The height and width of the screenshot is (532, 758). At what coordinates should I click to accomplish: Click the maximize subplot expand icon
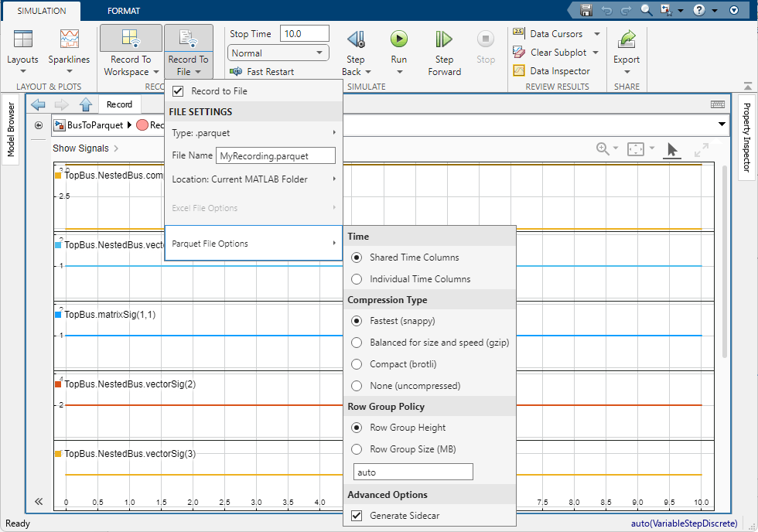701,150
